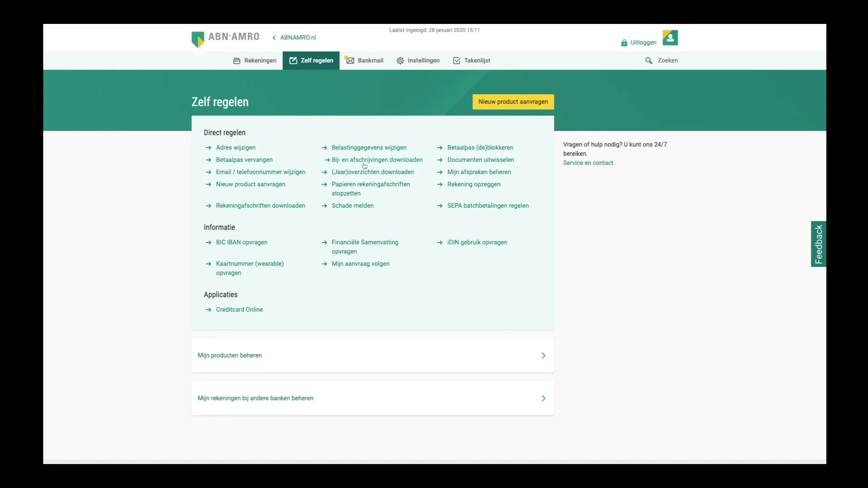
Task: Open the profile avatar icon
Action: [670, 38]
